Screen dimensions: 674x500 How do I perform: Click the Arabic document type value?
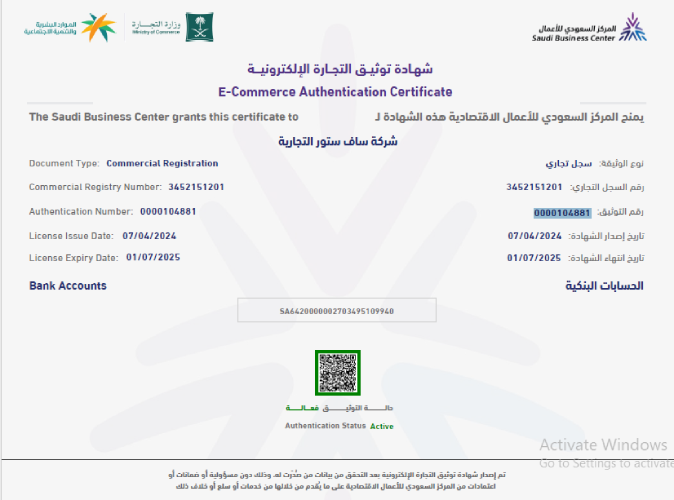coord(569,164)
